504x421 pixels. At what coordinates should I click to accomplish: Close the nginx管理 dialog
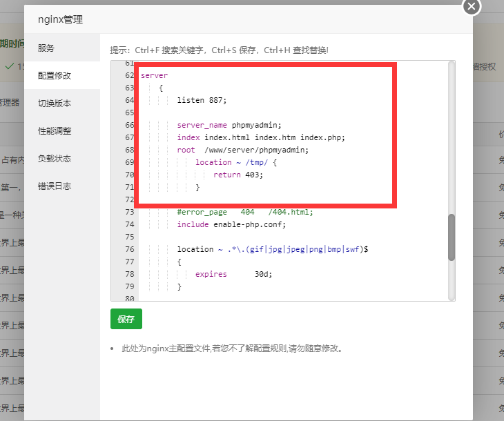(x=472, y=6)
